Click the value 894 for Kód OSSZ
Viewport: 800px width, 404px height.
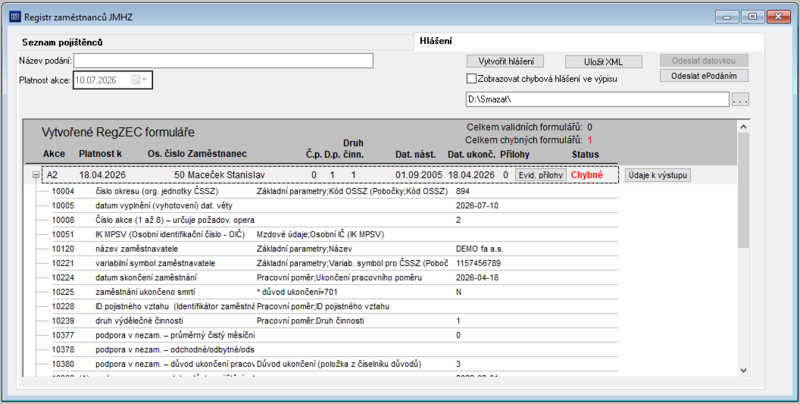pyautogui.click(x=463, y=191)
